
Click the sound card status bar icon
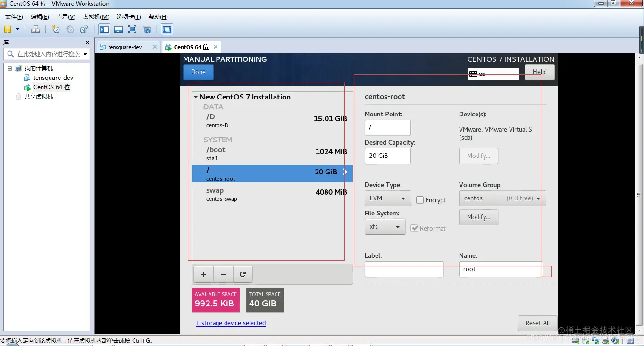[615, 340]
